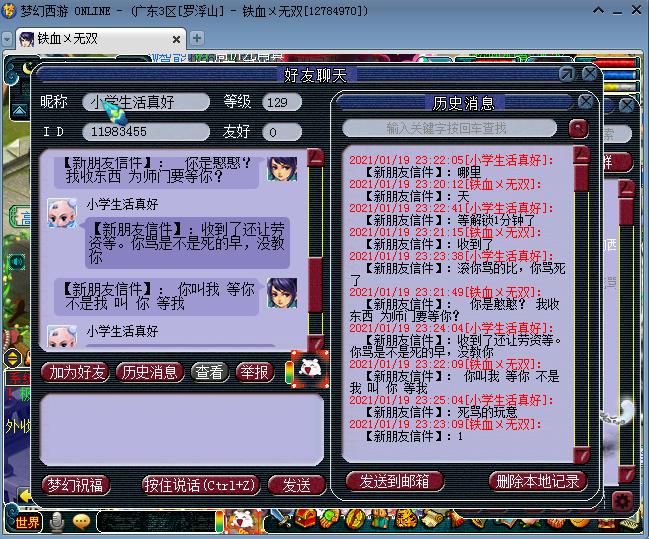
Task: Pop out the friend chat window icon
Action: click(567, 75)
